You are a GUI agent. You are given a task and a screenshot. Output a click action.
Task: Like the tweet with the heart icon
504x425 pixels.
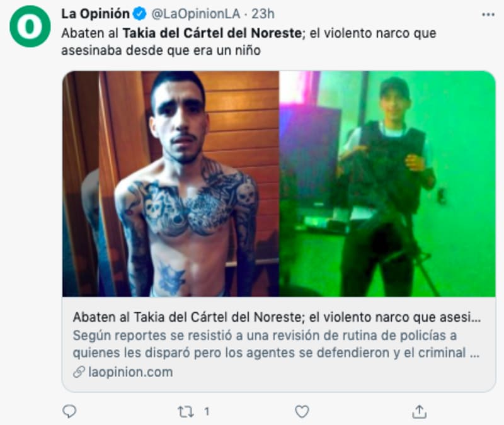click(302, 412)
